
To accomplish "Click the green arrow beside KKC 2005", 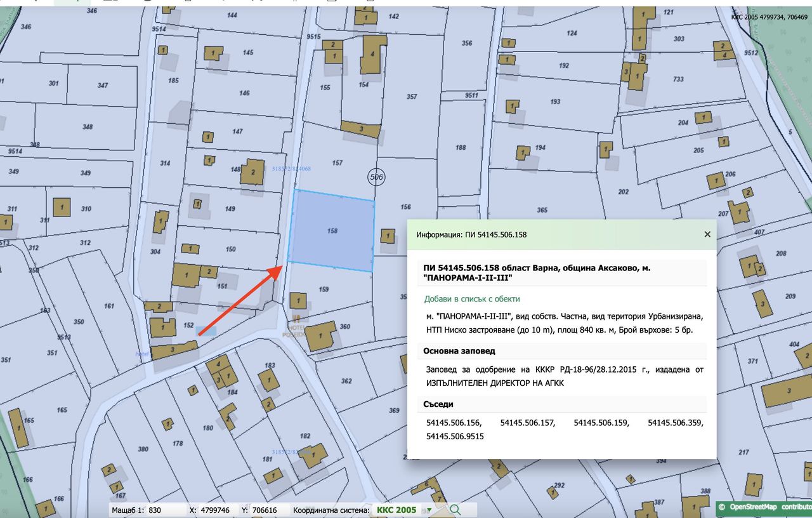I will (429, 510).
